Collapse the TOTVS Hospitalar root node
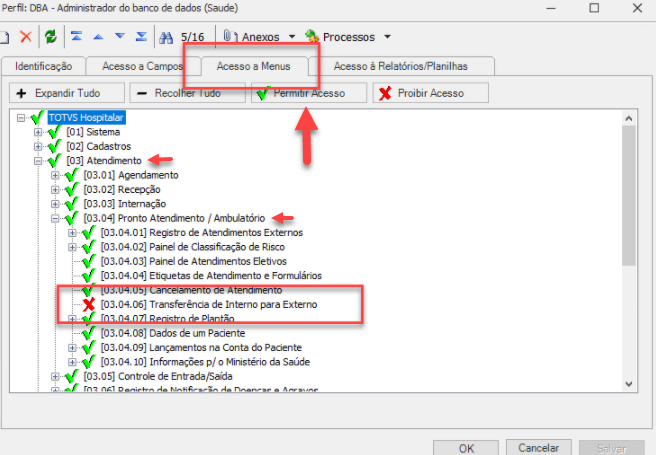This screenshot has height=455, width=656. (21, 118)
